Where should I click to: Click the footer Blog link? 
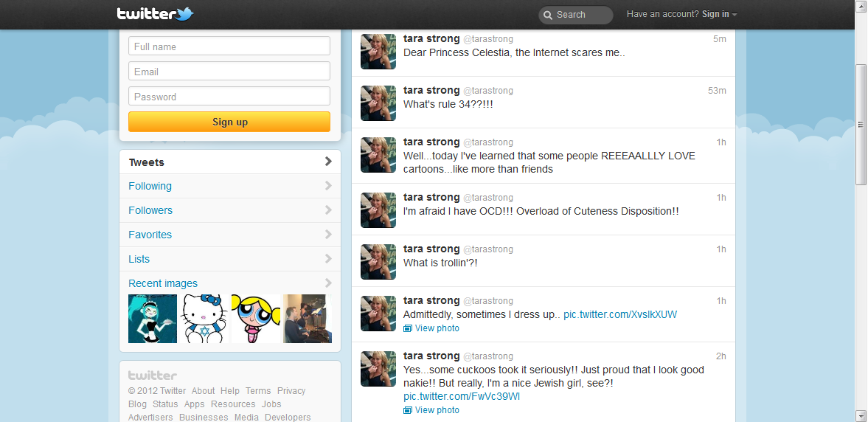(x=137, y=404)
